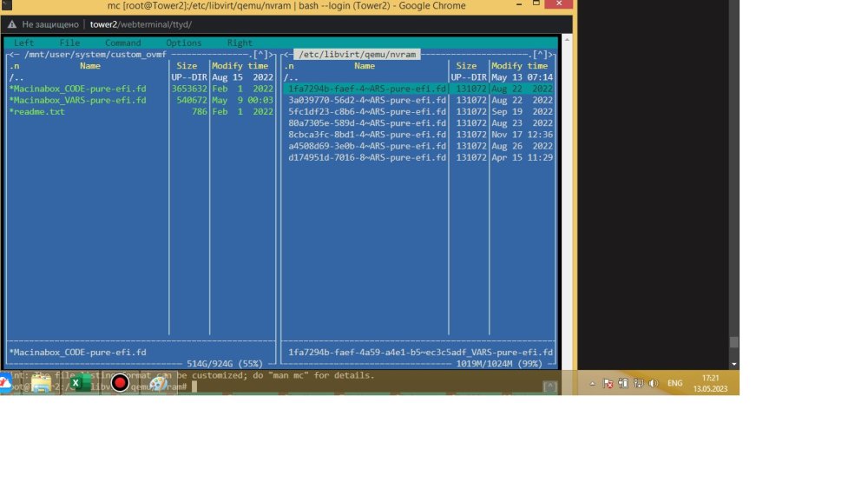This screenshot has height=489, width=868.
Task: Click right panel history forward arrow
Action: coord(550,54)
